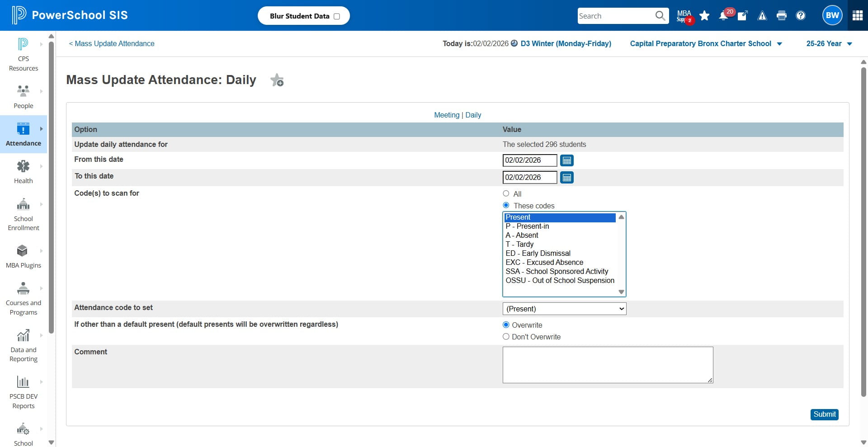Viewport: 868px width, 447px height.
Task: Switch to the Meeting attendance tab link
Action: pyautogui.click(x=447, y=115)
